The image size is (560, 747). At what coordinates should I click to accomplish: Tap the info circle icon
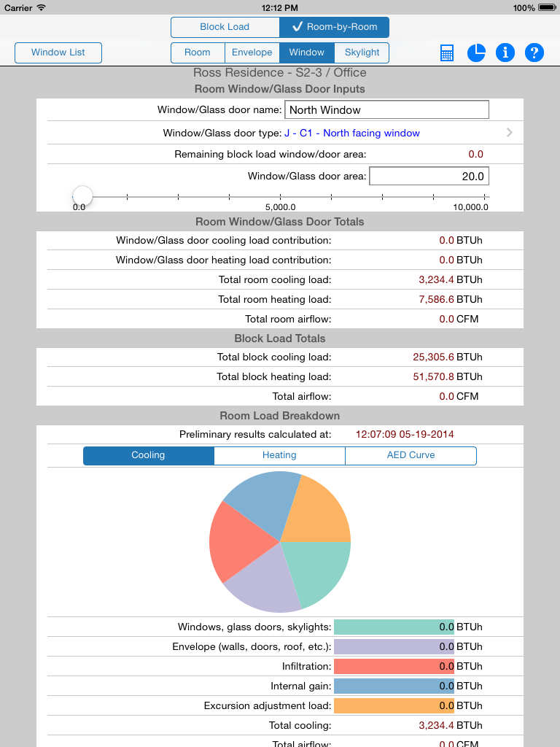click(x=505, y=53)
